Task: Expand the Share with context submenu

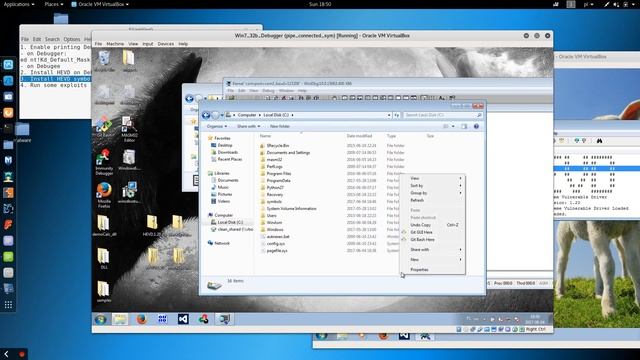Action: click(433, 249)
